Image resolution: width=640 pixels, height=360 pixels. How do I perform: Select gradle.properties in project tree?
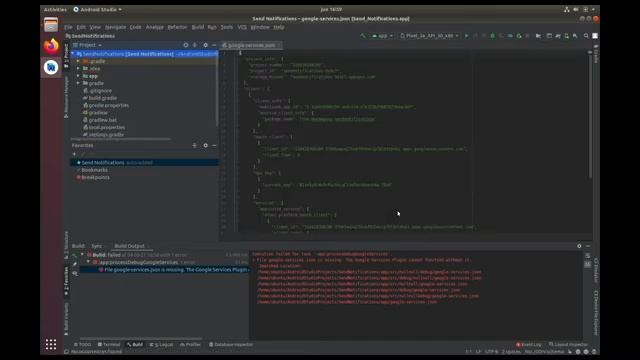(106, 105)
